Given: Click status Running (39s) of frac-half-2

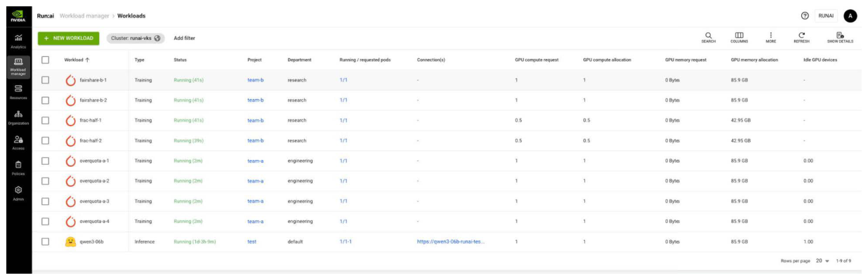Looking at the screenshot, I should tap(188, 140).
